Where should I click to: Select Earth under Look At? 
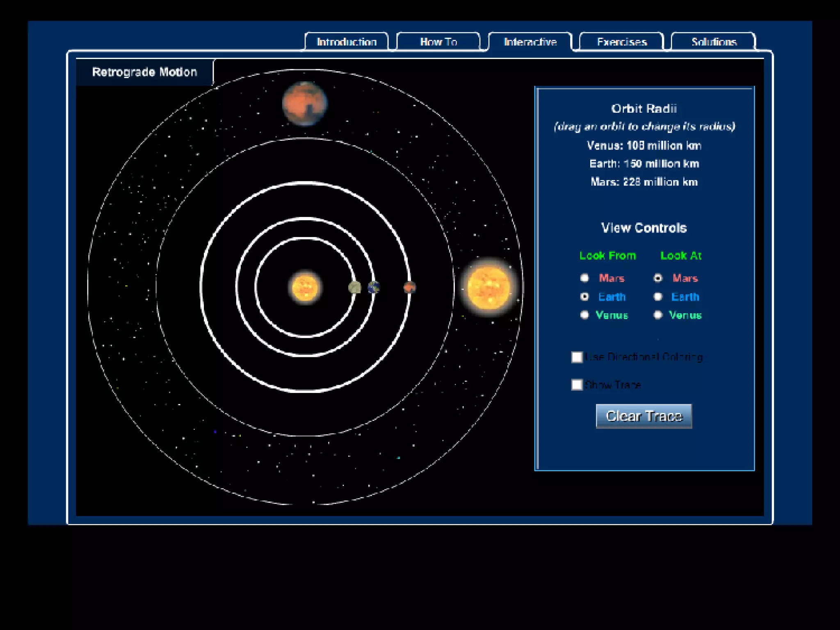click(658, 297)
